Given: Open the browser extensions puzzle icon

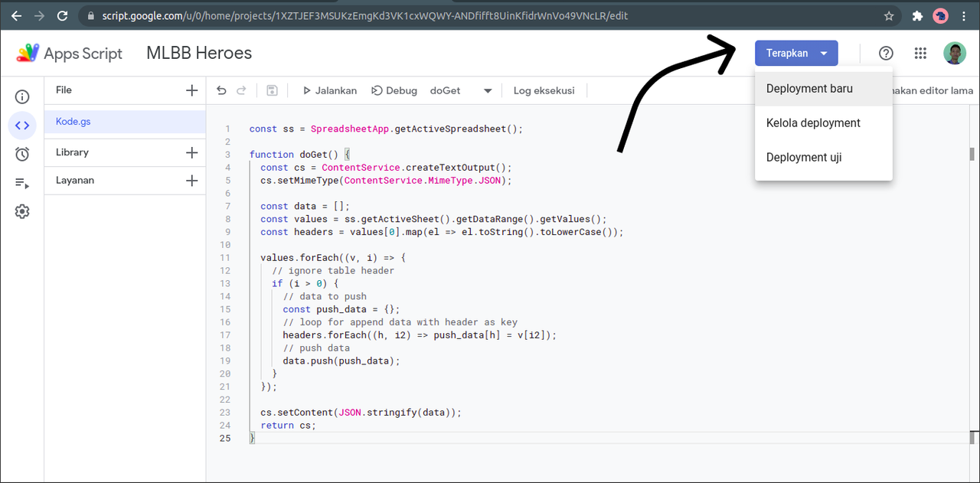Looking at the screenshot, I should point(917,15).
